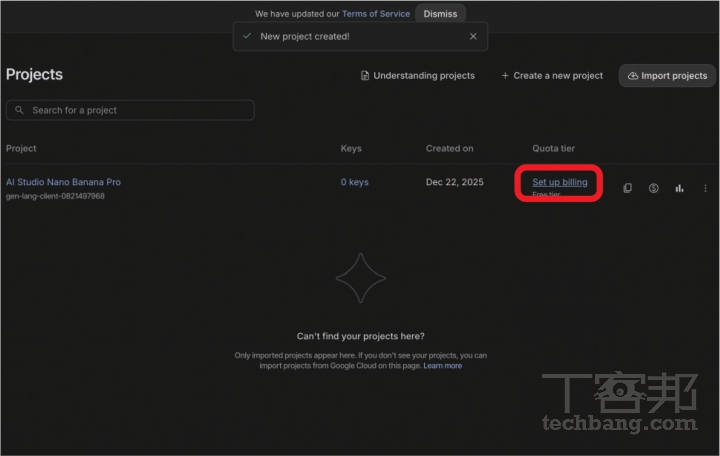
Task: Copy the project ID using the copy icon
Action: coord(627,188)
